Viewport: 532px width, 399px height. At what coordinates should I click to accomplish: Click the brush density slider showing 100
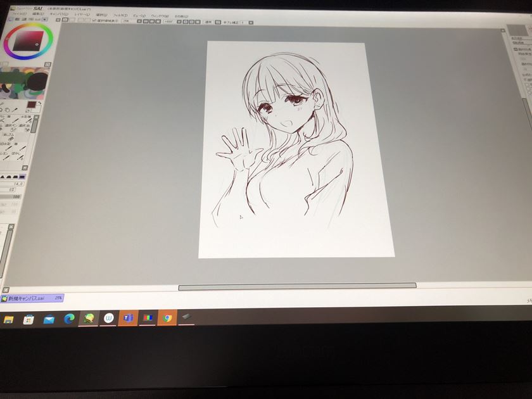click(x=11, y=197)
